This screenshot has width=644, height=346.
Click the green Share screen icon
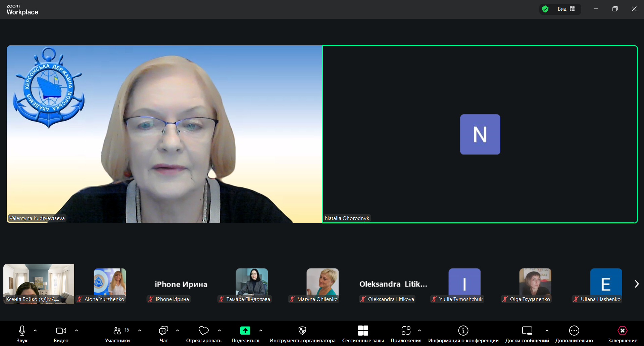245,331
